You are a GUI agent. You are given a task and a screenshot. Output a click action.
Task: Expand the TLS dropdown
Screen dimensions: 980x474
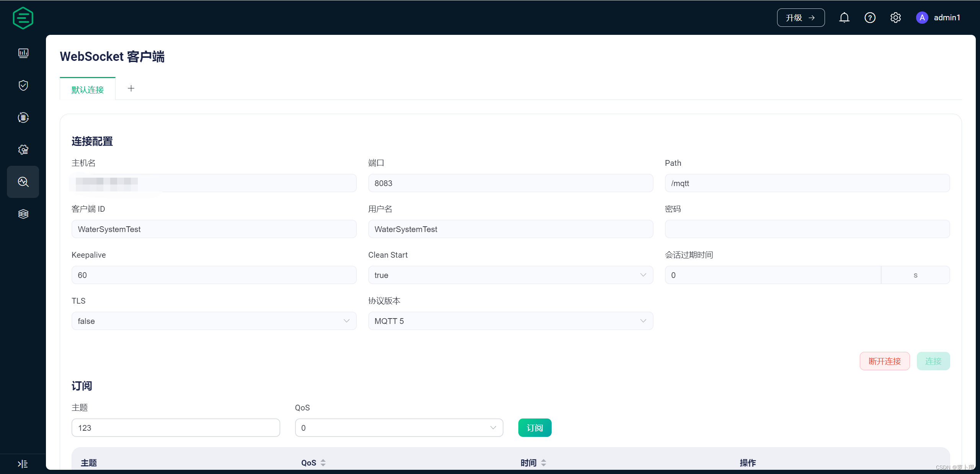tap(214, 321)
